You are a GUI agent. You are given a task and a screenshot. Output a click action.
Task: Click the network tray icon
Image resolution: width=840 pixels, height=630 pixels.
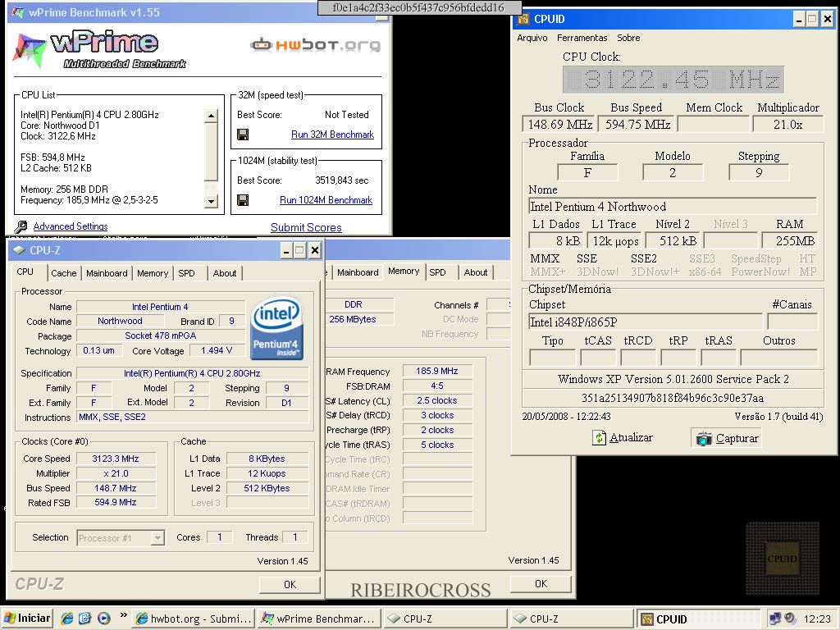click(x=774, y=619)
